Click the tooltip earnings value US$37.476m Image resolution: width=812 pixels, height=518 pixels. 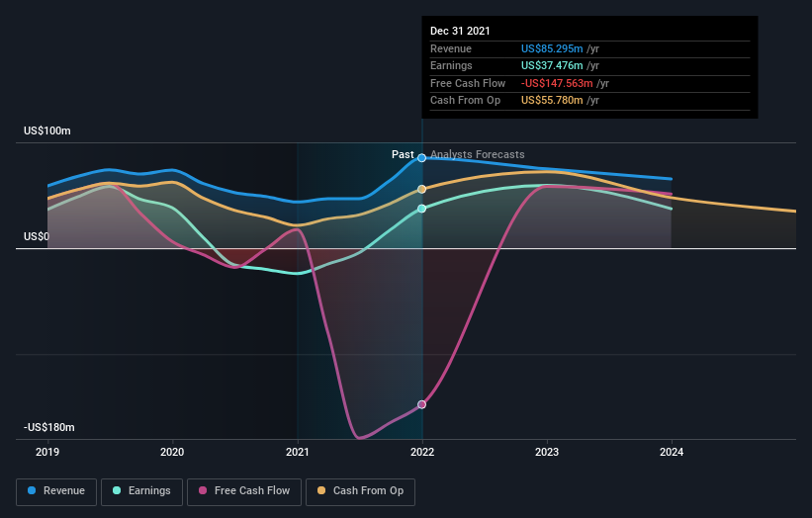[552, 65]
